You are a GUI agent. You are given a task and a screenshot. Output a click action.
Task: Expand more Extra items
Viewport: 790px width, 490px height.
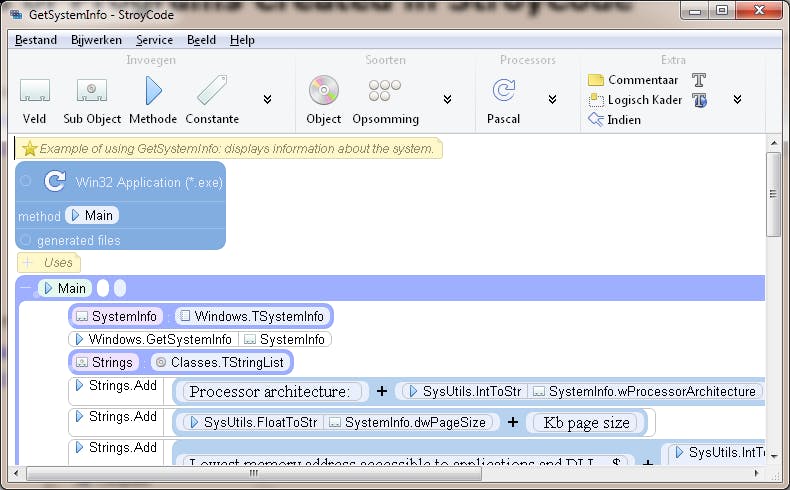[738, 99]
